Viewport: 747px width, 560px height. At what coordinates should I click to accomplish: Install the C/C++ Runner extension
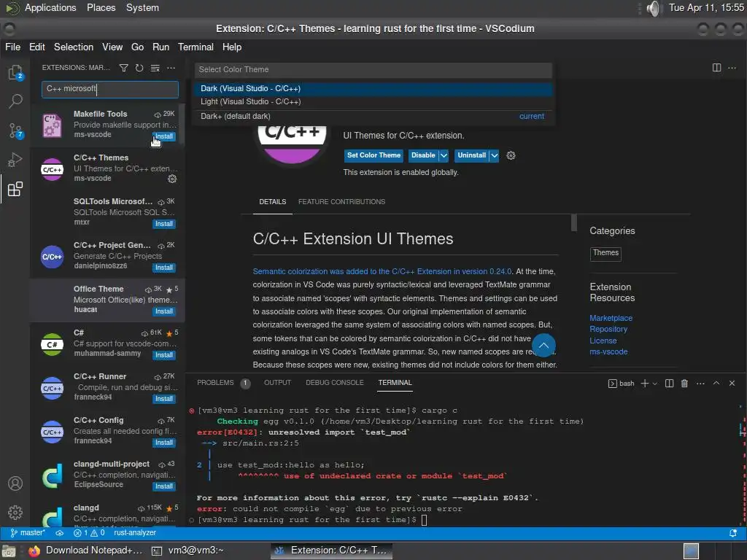click(x=164, y=399)
